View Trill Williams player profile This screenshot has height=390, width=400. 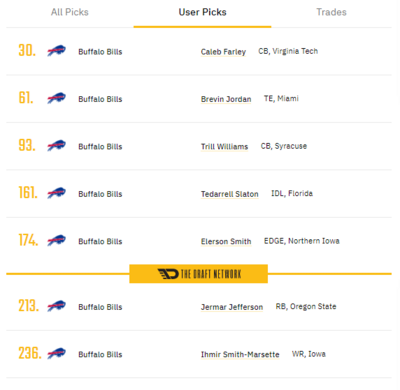(224, 146)
